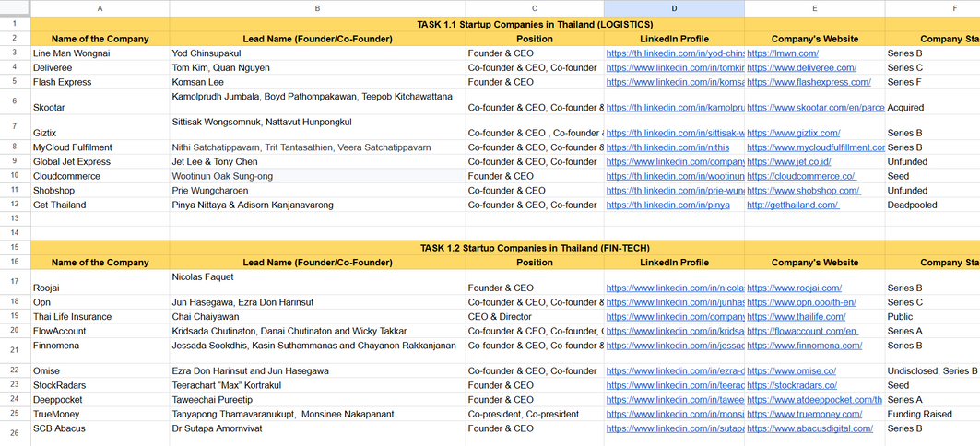Select row 3 header number

coord(15,53)
